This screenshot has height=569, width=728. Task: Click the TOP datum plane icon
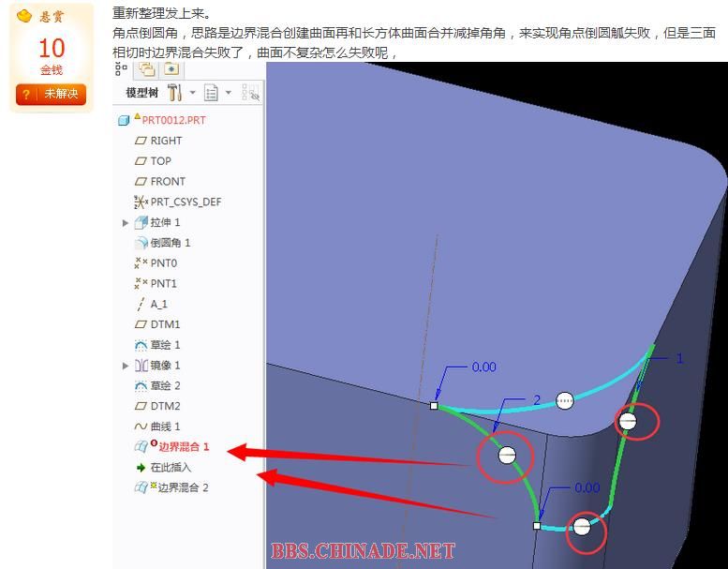click(x=141, y=161)
